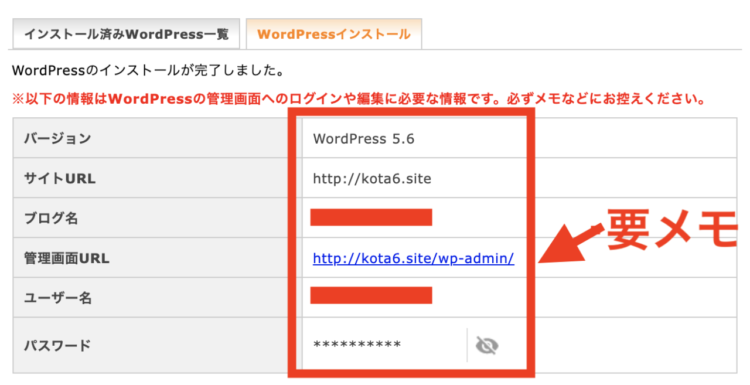This screenshot has width=750, height=385.
Task: Click the バージョン row label
Action: click(x=57, y=139)
